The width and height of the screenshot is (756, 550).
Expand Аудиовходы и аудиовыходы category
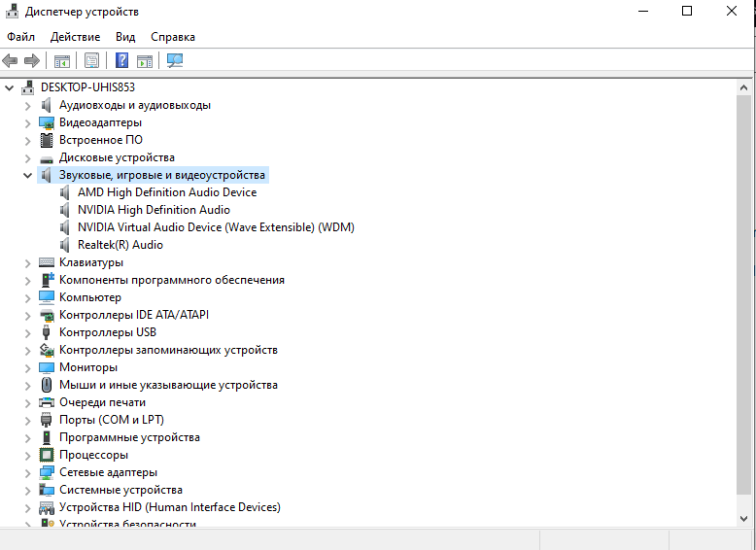[x=27, y=106]
